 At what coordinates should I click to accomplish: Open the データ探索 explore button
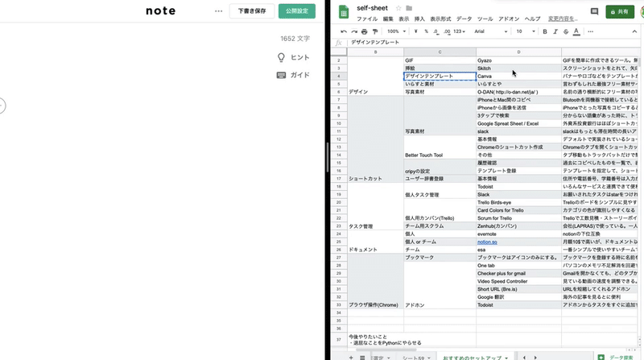coord(615,357)
